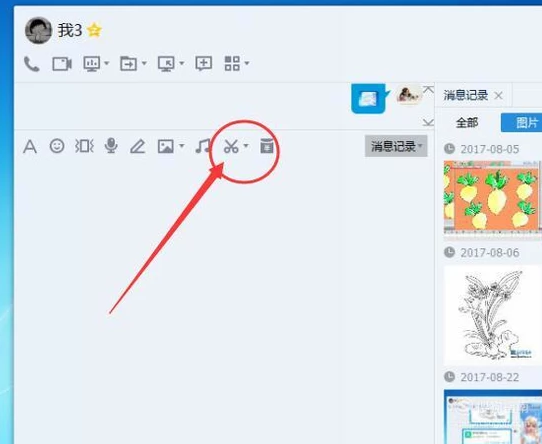Click the send file folder icon
Viewport: 542px width, 444px height.
coord(128,64)
